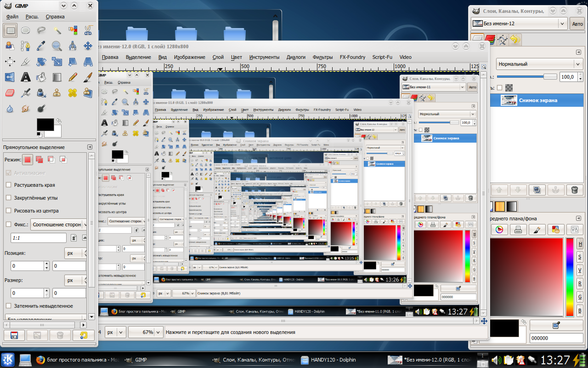588x368 pixels.
Task: Choose the Move tool
Action: click(x=88, y=46)
